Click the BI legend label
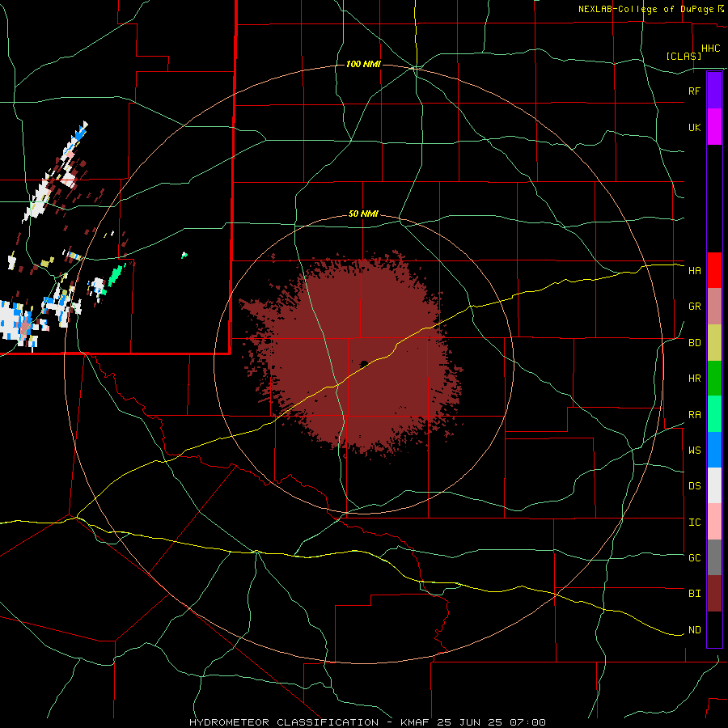The height and width of the screenshot is (728, 728). 694,594
